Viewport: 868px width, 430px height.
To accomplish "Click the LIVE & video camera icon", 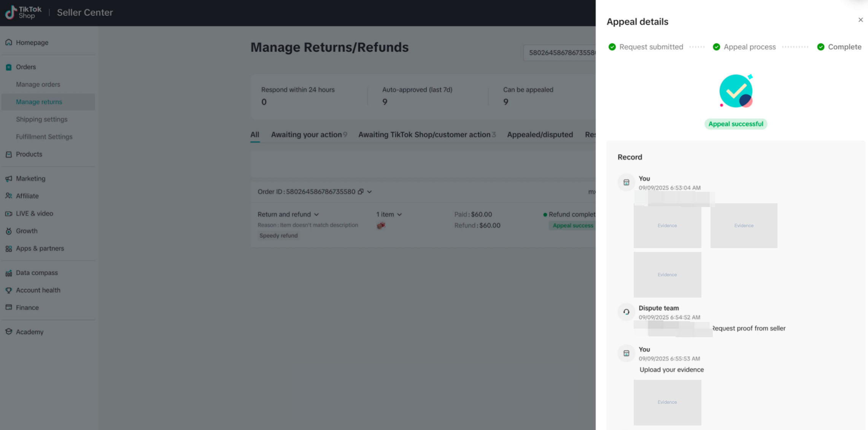I will pos(9,213).
